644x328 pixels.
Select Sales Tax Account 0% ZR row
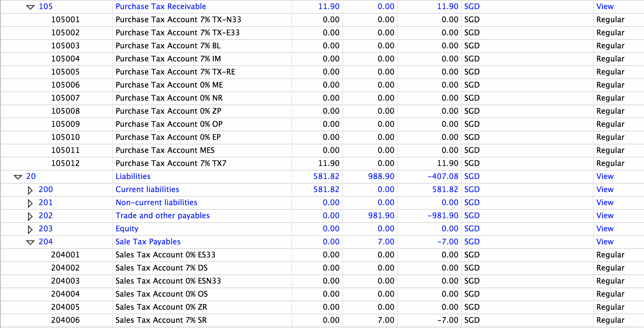322,307
